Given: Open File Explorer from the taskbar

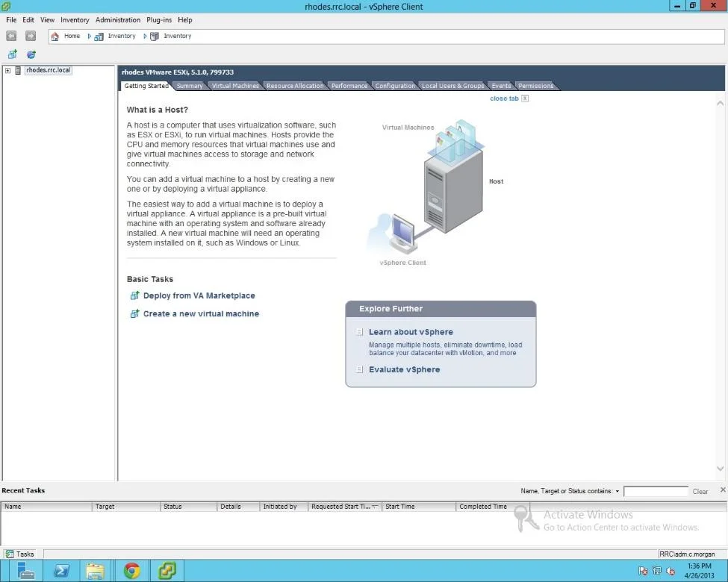Looking at the screenshot, I should [95, 570].
